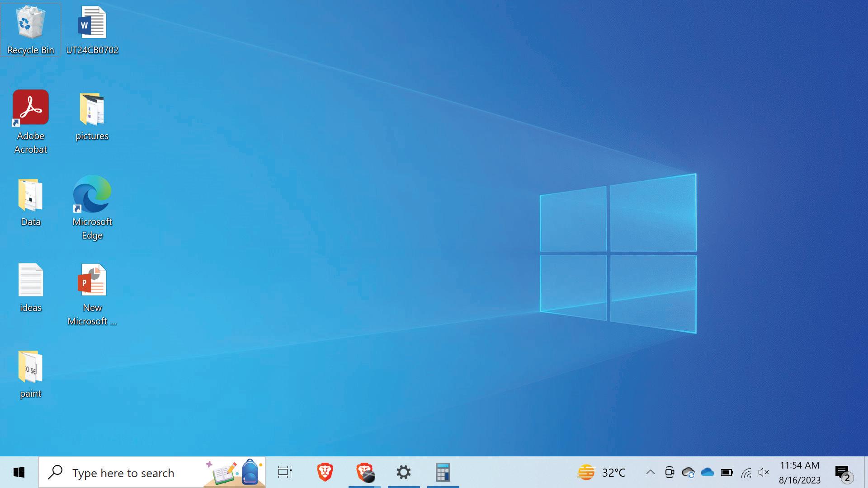Viewport: 868px width, 488px height.
Task: Open the 32°C weather widget
Action: coord(601,473)
